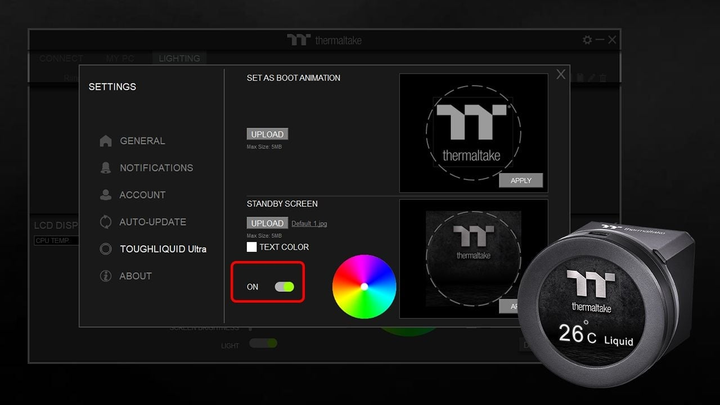The image size is (720, 405).
Task: Apply the boot animation preview
Action: [521, 180]
